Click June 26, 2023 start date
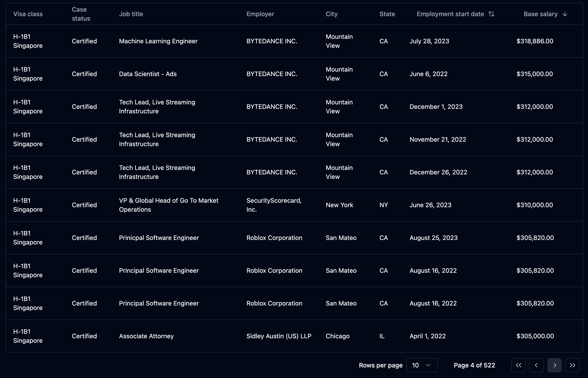This screenshot has height=378, width=588. (x=430, y=205)
